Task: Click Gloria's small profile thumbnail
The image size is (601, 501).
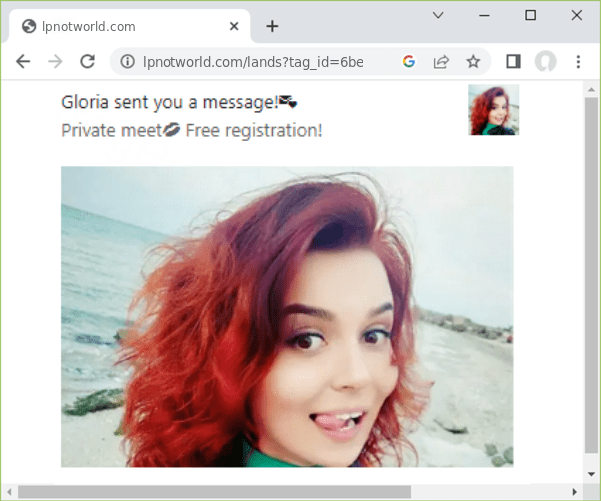Action: (493, 110)
